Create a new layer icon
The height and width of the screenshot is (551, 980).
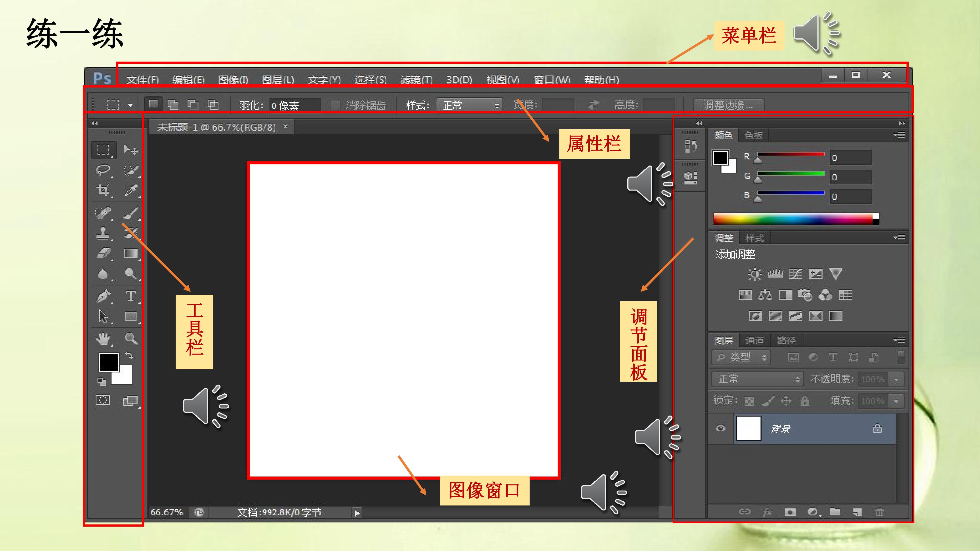(857, 512)
